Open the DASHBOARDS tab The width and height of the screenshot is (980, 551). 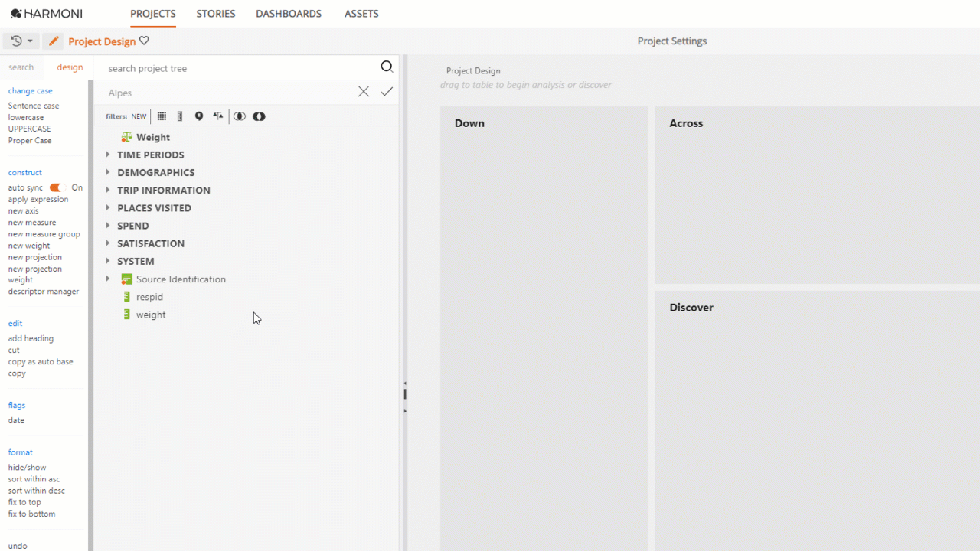tap(289, 14)
